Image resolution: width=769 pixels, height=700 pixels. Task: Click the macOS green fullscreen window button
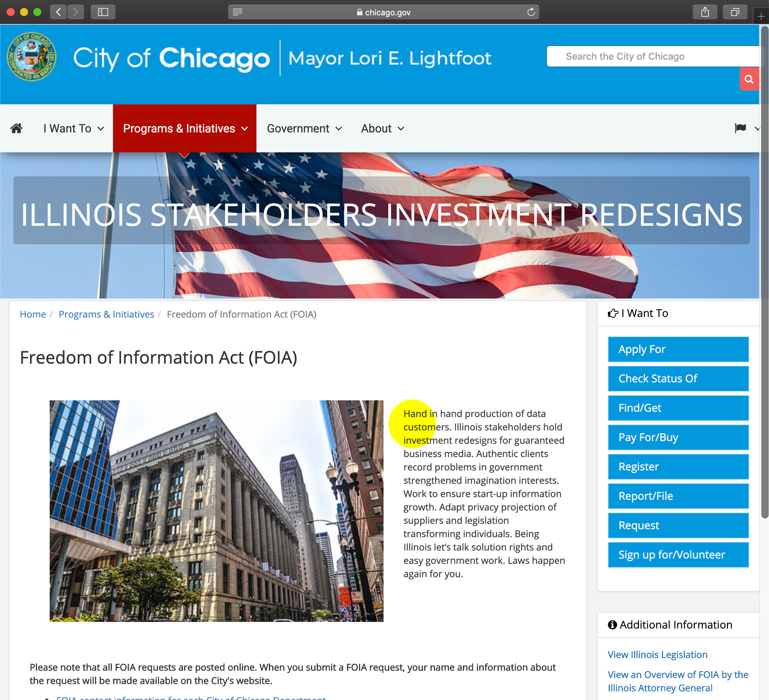(38, 12)
